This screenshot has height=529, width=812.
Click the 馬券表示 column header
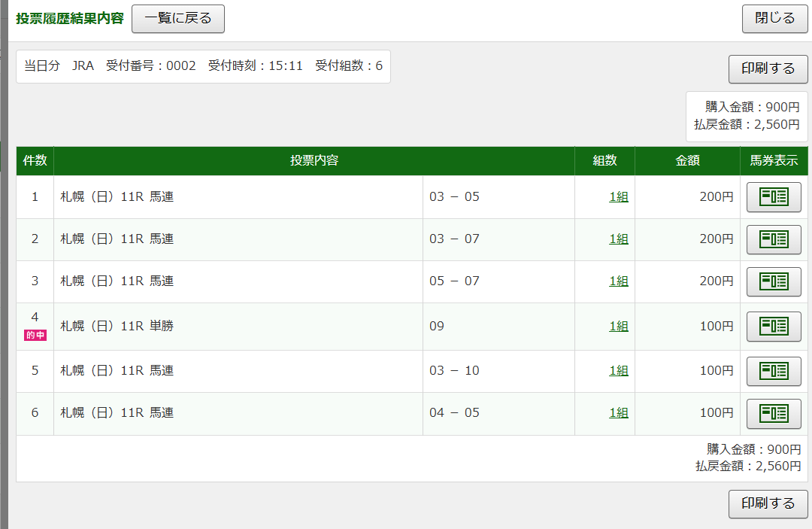pyautogui.click(x=774, y=161)
